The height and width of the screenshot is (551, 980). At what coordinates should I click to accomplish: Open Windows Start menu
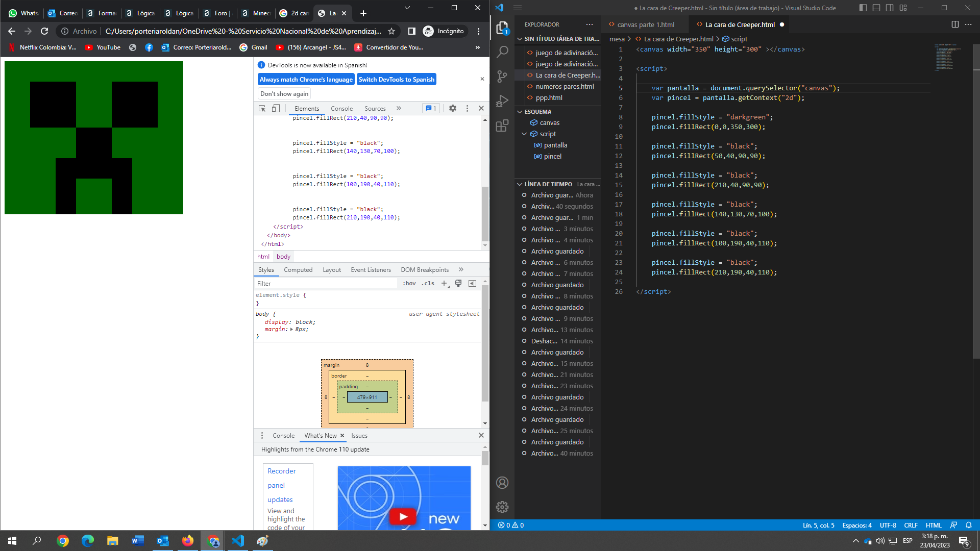(x=12, y=541)
